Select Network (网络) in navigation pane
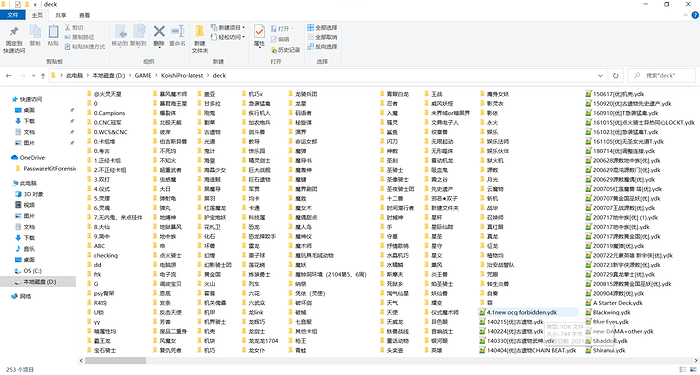 21,296
